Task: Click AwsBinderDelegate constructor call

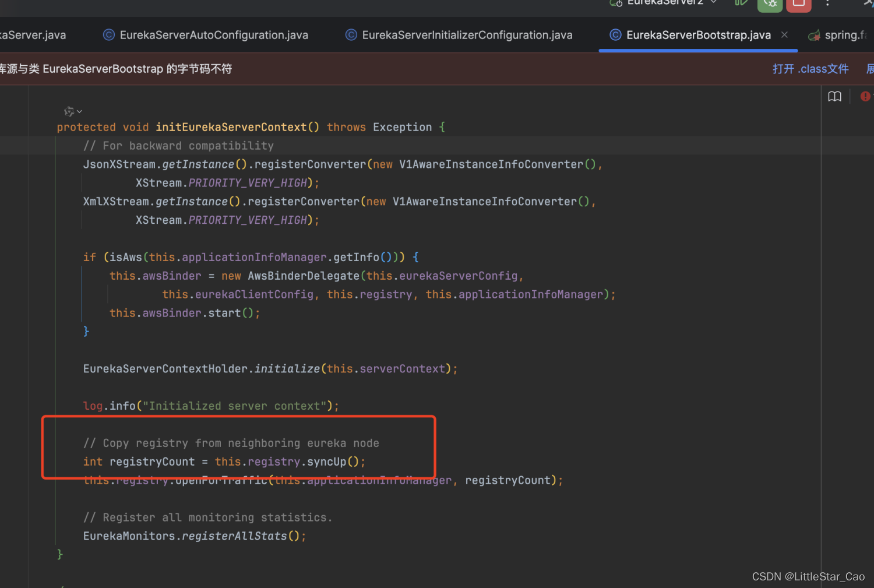Action: pyautogui.click(x=304, y=276)
